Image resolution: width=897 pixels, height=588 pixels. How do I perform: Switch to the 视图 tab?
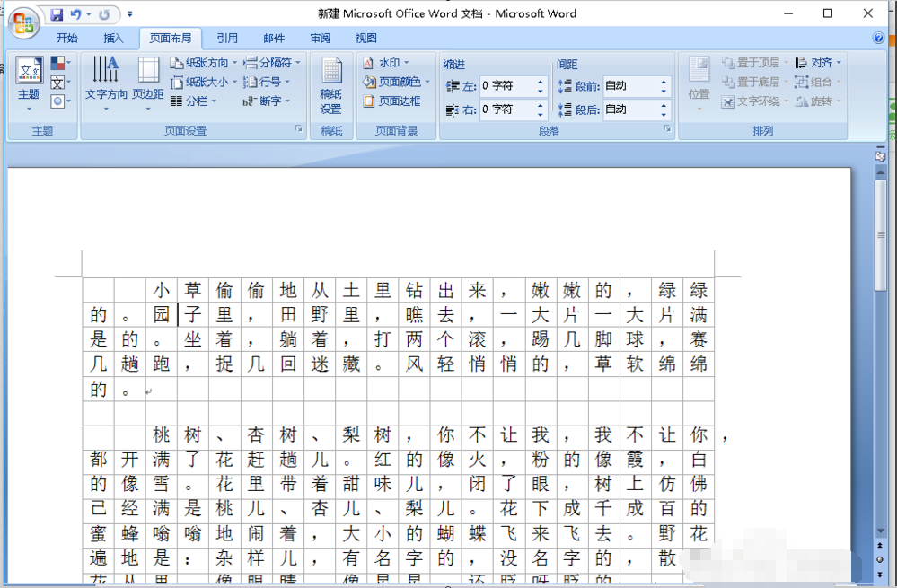click(x=366, y=38)
